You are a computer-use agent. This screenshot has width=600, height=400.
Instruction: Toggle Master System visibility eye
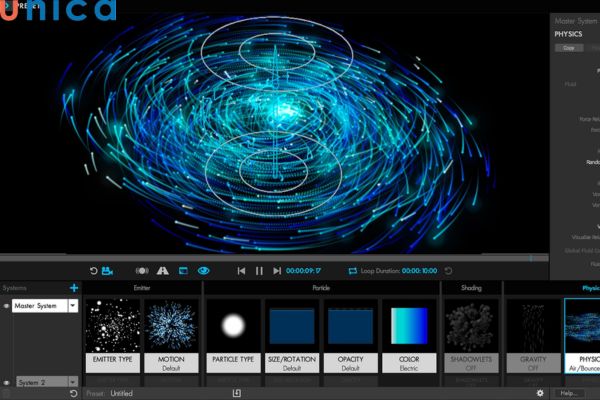[6, 306]
